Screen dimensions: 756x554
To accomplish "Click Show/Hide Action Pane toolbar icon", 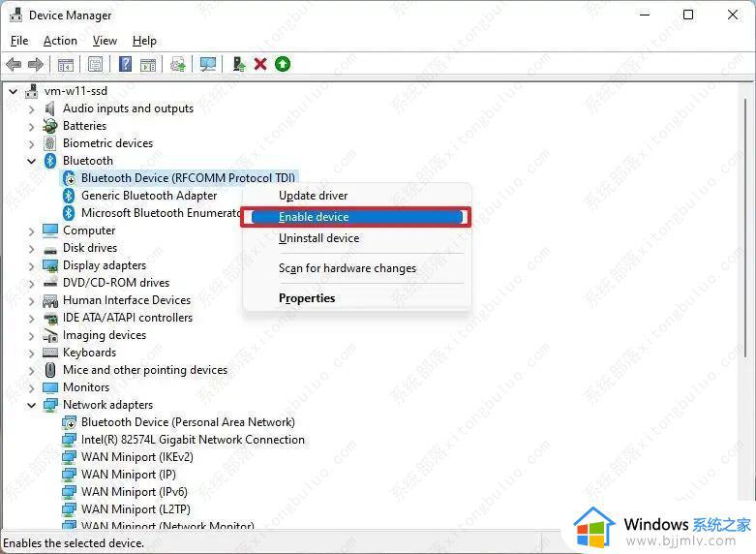I will point(148,64).
